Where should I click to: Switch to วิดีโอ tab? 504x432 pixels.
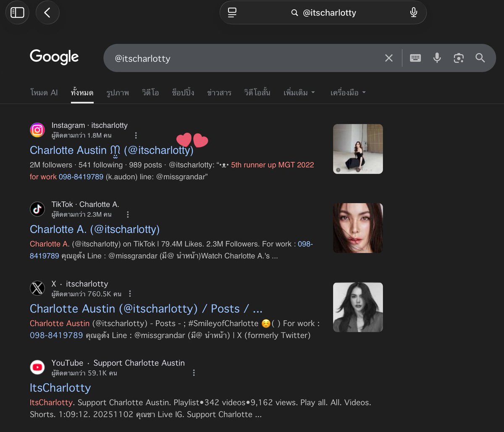(150, 92)
